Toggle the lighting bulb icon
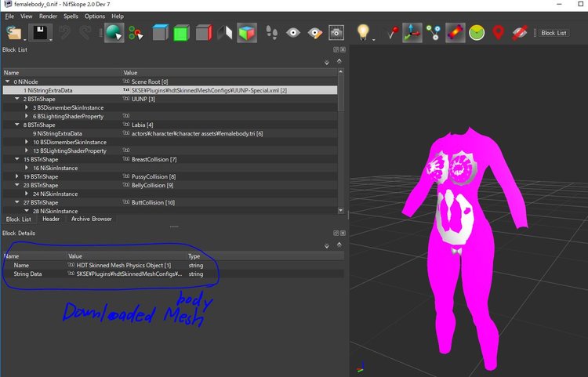Screen dimensions: 588x377 (x=363, y=32)
